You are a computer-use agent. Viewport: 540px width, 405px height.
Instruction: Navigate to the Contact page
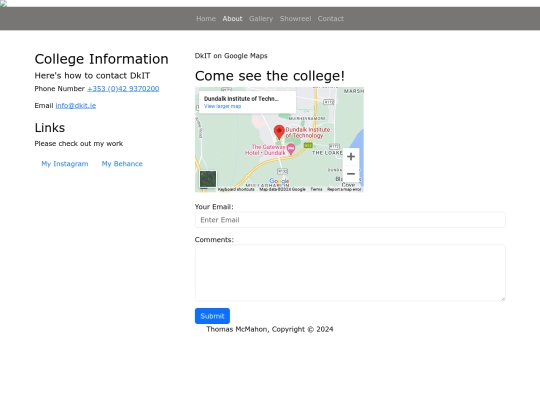coord(330,19)
